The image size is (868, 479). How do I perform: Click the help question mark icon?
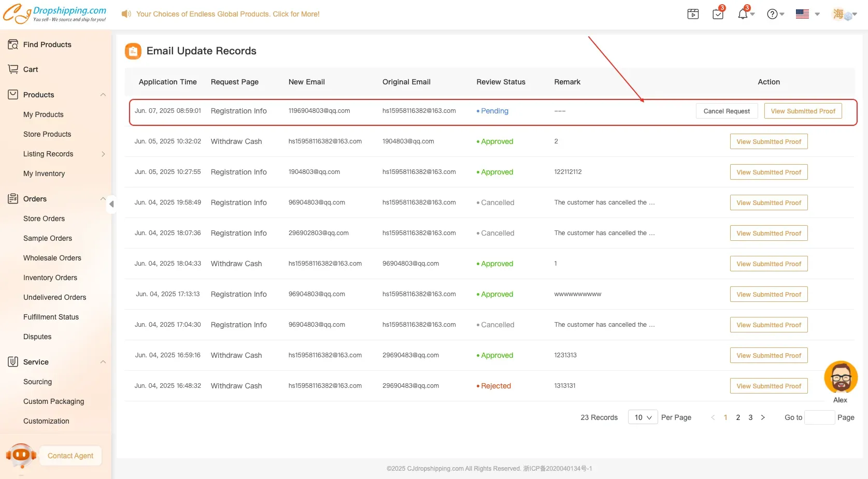point(772,14)
